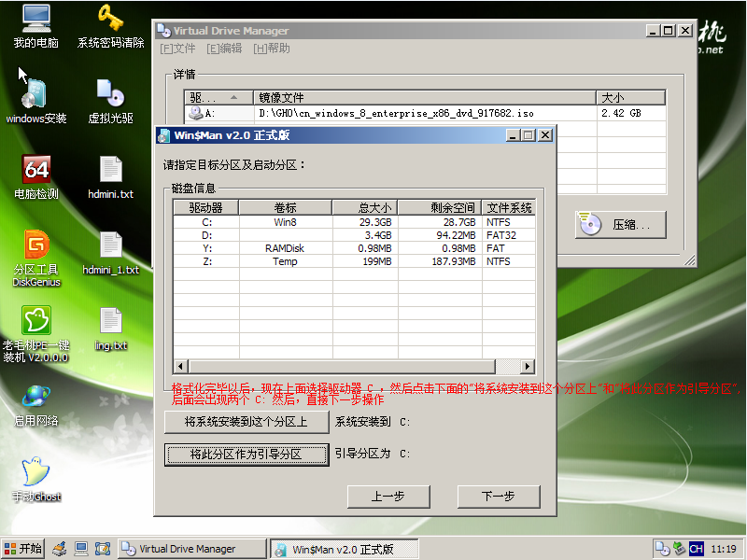Click the 11:19 taskbar clock

724,549
